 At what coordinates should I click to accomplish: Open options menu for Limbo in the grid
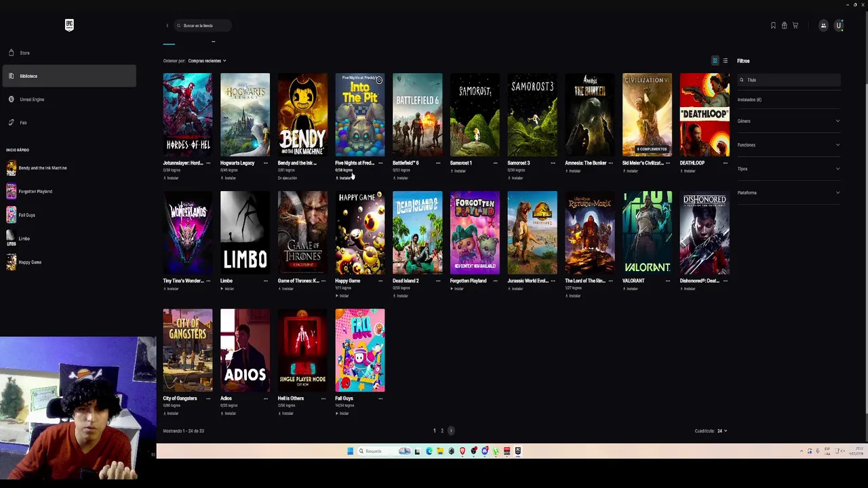click(266, 281)
